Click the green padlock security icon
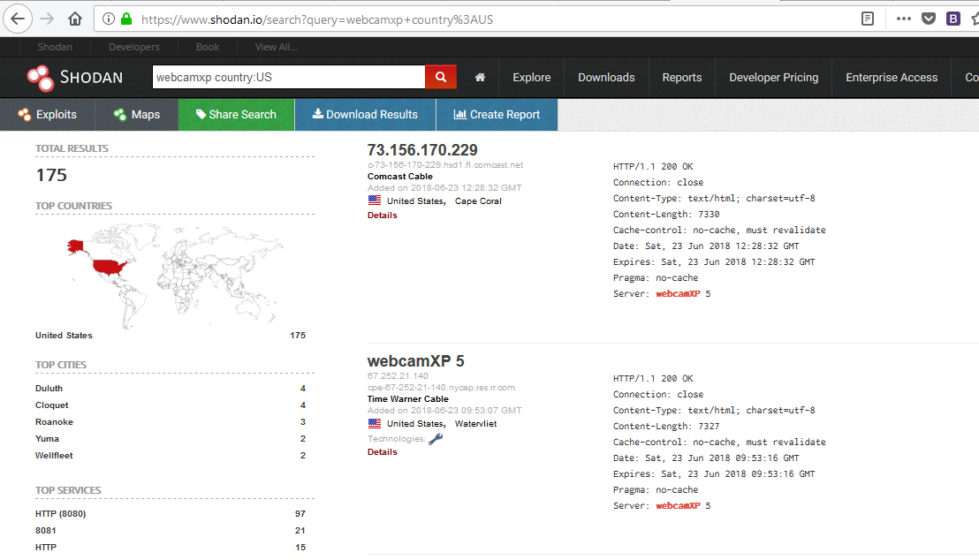The height and width of the screenshot is (560, 979). [x=126, y=19]
